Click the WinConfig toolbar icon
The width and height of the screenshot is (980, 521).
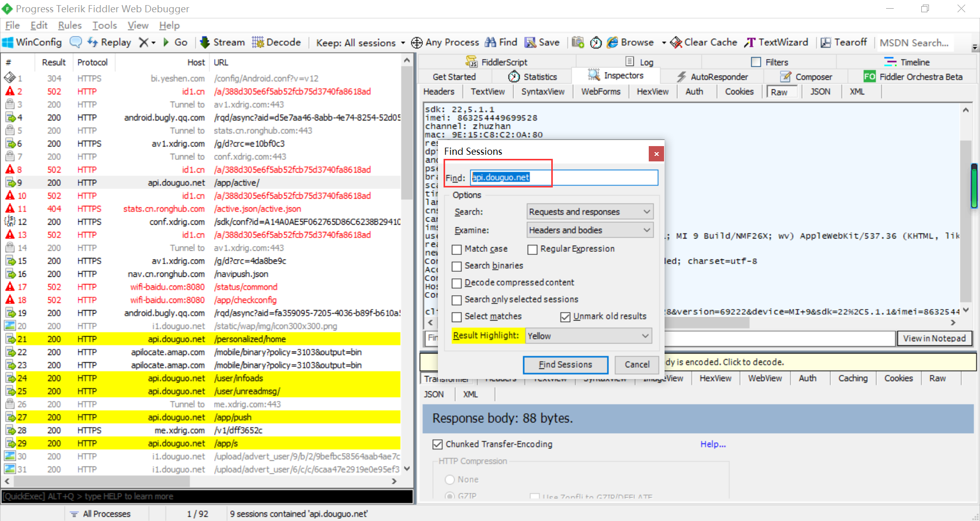click(x=8, y=42)
